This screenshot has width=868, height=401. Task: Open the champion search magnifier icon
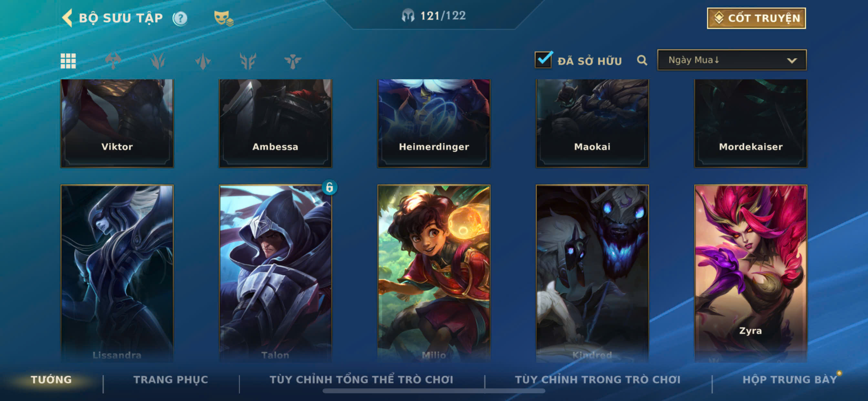(x=642, y=60)
